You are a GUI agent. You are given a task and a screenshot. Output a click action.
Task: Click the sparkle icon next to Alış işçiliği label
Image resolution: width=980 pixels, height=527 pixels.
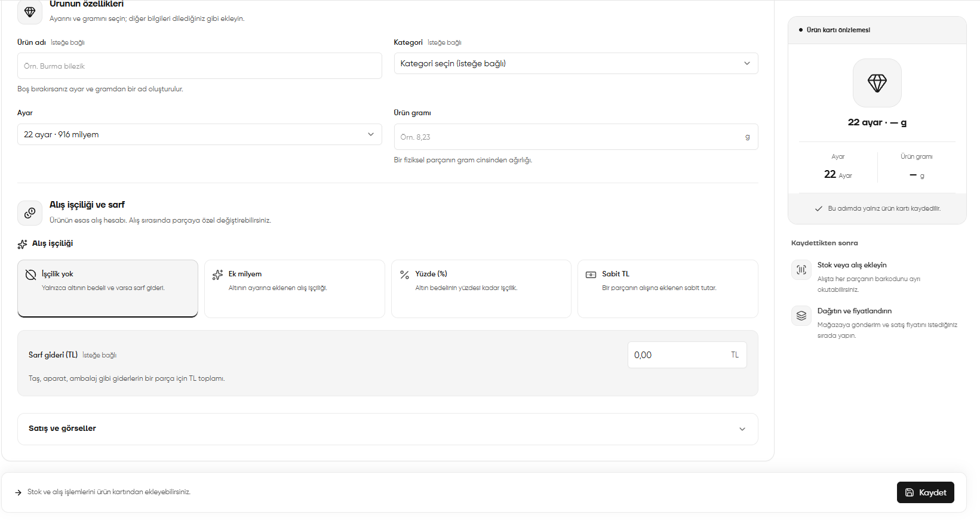(x=22, y=244)
